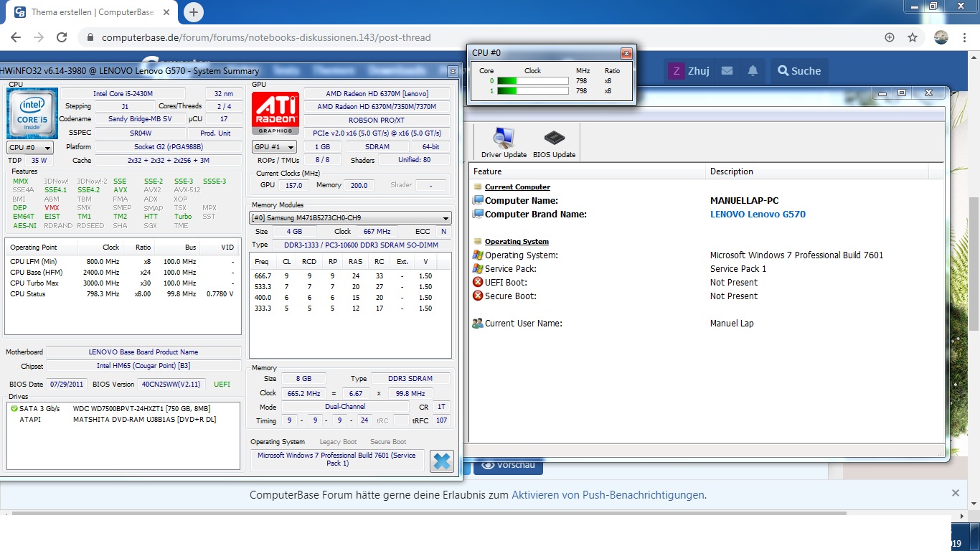Click the CPU Base (HFM) row
The height and width of the screenshot is (551, 980).
click(123, 272)
